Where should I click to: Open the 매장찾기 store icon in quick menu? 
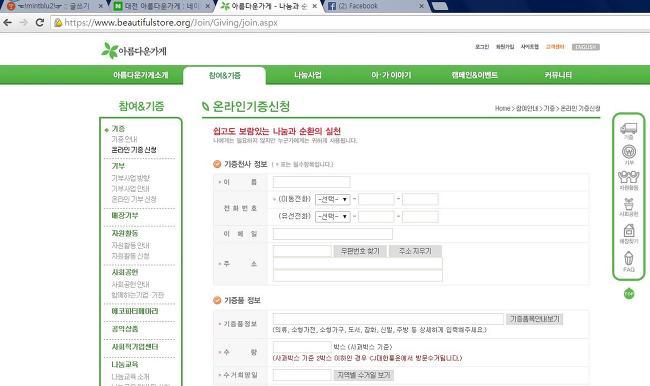(628, 234)
